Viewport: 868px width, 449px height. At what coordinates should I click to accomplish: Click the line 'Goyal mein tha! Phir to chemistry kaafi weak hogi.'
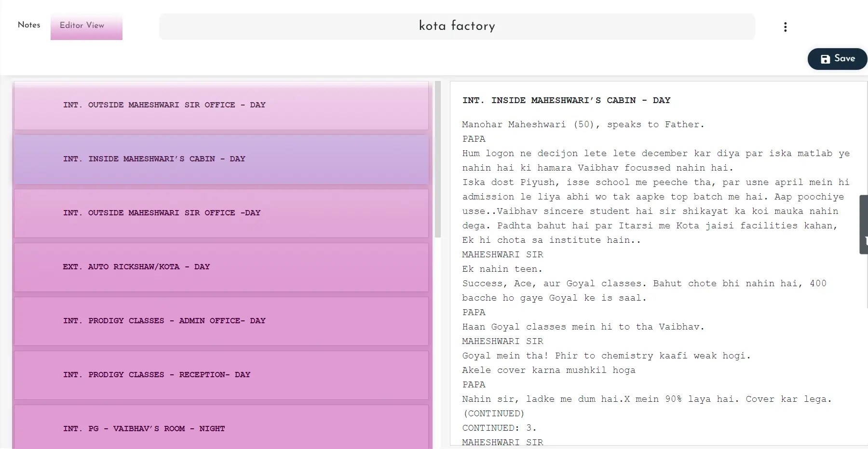point(606,356)
